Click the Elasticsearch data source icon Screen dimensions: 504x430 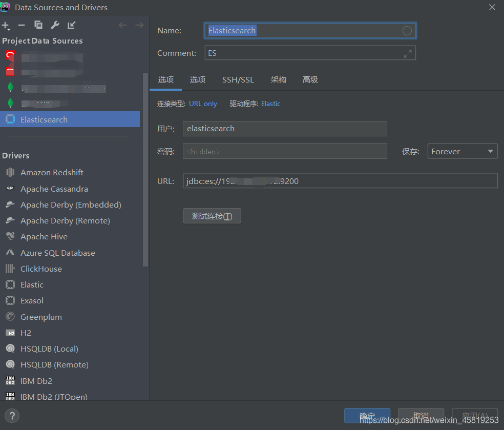pos(10,119)
